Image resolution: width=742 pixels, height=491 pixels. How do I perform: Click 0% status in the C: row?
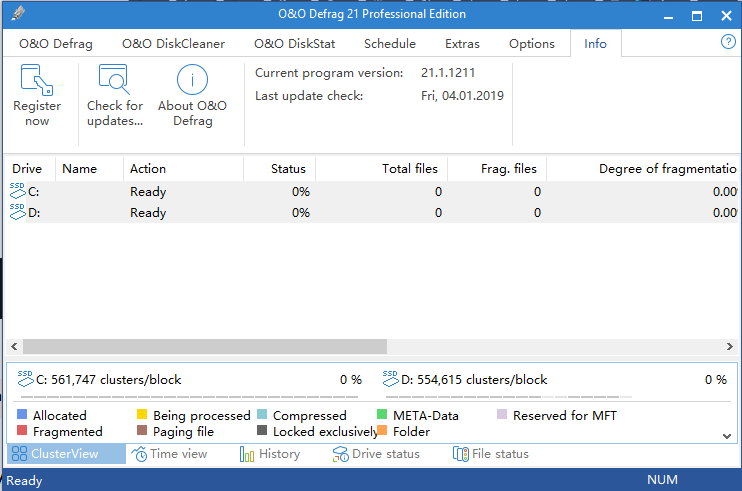coord(300,192)
